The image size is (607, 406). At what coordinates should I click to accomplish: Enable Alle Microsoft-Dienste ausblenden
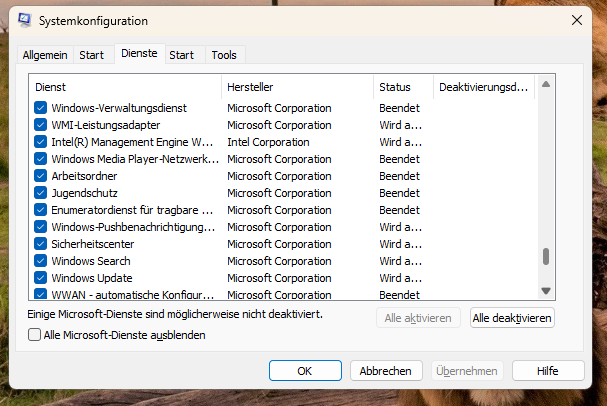36,336
